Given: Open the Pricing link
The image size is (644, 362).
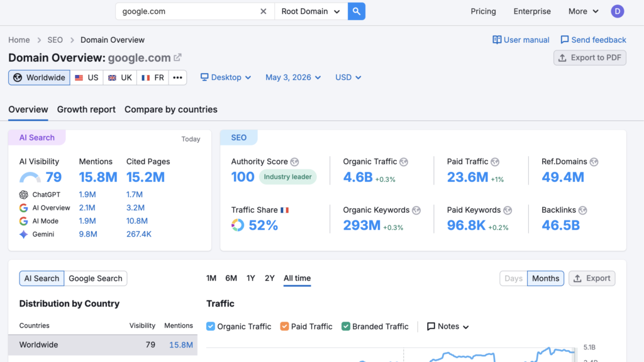Looking at the screenshot, I should pos(483,11).
